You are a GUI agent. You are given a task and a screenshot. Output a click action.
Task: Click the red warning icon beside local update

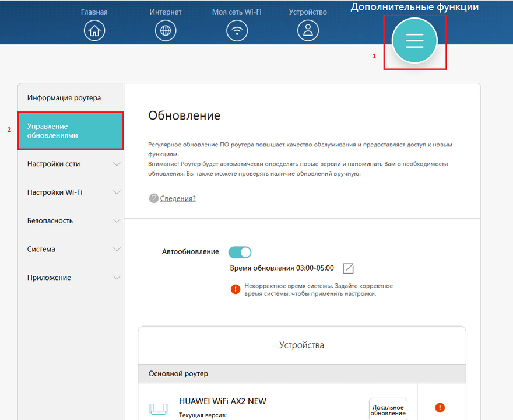pos(440,408)
